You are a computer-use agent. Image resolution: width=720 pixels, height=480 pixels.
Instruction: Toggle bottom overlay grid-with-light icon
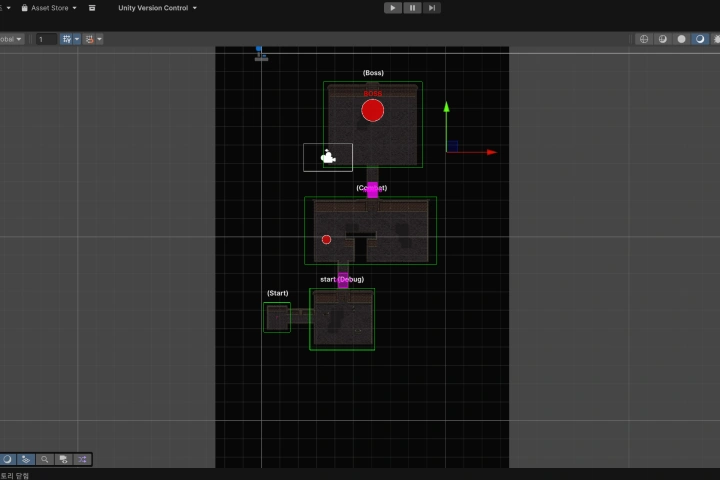(26, 459)
